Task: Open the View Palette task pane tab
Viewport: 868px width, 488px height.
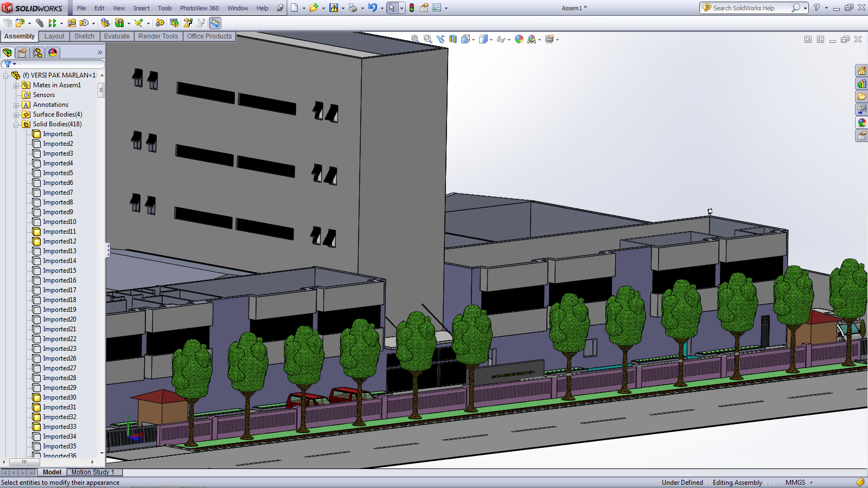Action: 861,110
